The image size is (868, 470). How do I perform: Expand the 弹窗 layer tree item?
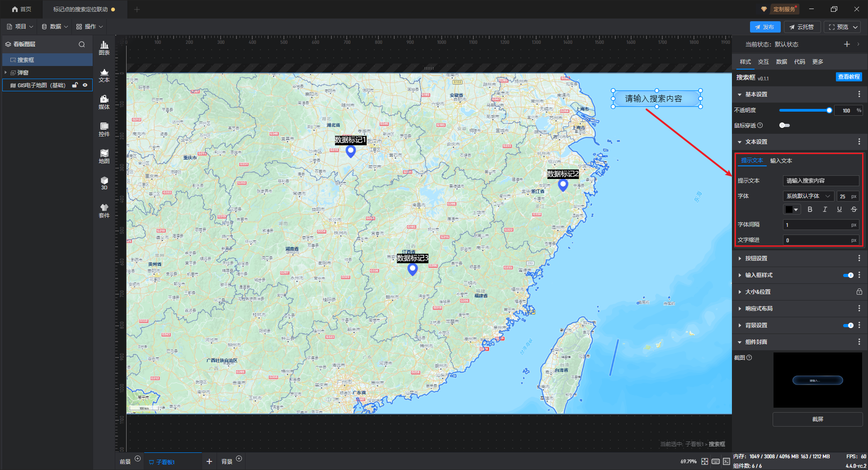point(5,72)
